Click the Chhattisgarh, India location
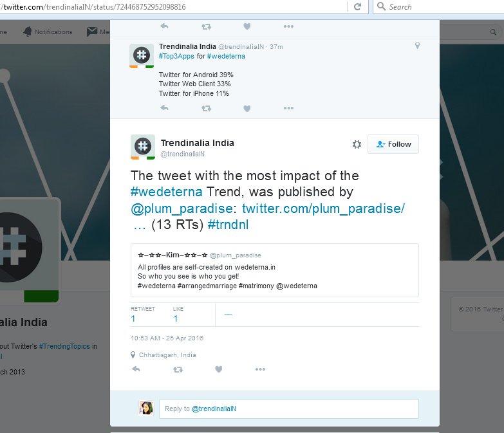This screenshot has height=433, width=504. click(167, 355)
